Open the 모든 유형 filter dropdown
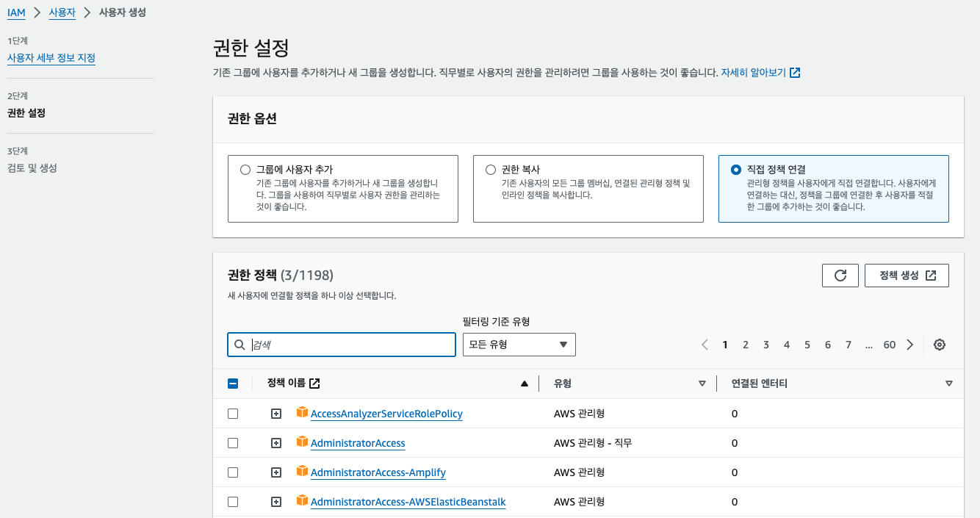The width and height of the screenshot is (980, 518). [519, 345]
